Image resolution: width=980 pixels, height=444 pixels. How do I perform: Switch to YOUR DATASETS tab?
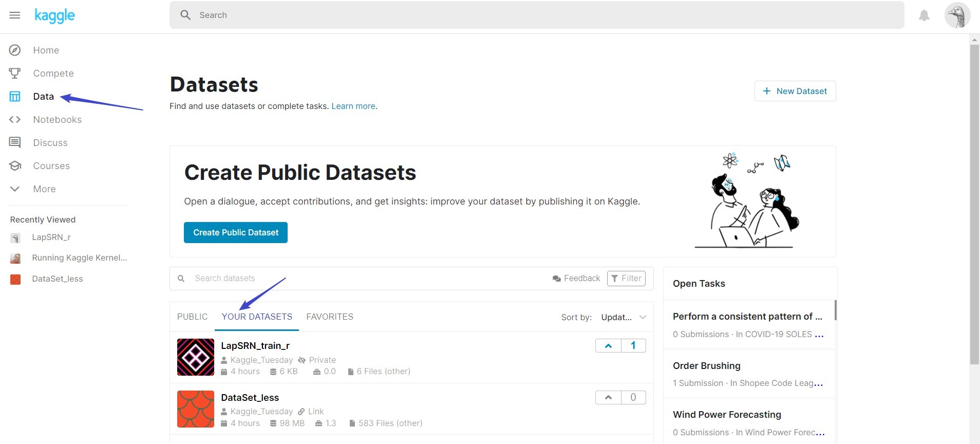[257, 317]
